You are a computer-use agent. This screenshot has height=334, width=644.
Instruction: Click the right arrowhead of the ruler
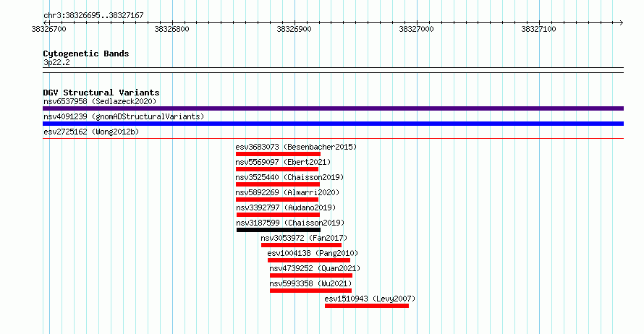(x=622, y=23)
